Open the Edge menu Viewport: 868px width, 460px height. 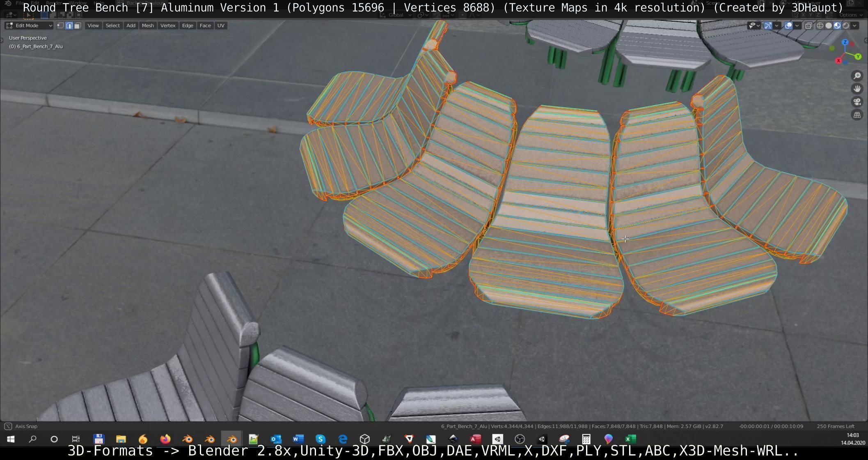pyautogui.click(x=188, y=25)
